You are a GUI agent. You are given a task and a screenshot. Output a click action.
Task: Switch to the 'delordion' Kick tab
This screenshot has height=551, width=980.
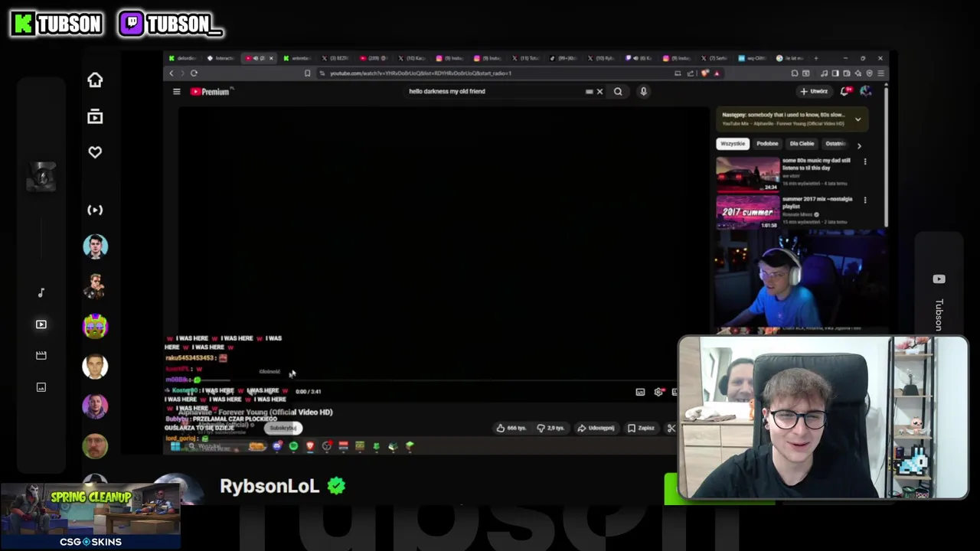184,58
